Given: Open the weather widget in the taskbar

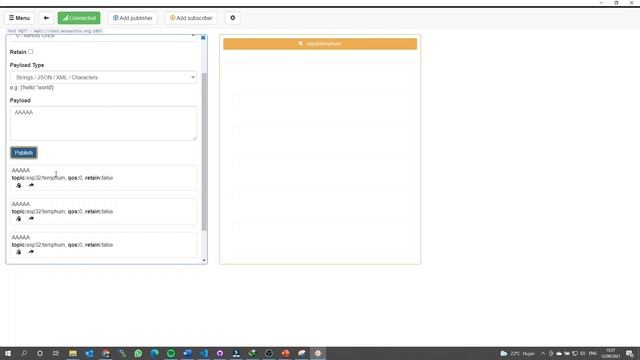Looking at the screenshot, I should pos(518,353).
